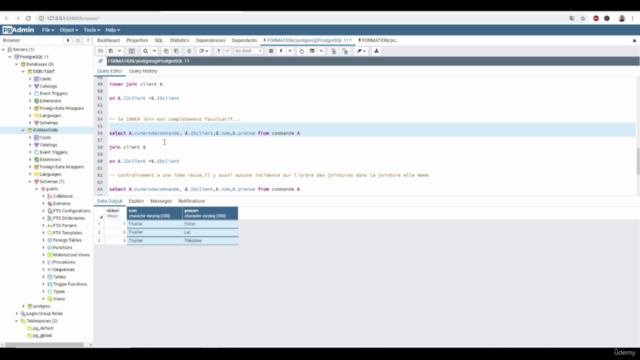Open the Messages results tab
The height and width of the screenshot is (360, 640).
pos(161,201)
